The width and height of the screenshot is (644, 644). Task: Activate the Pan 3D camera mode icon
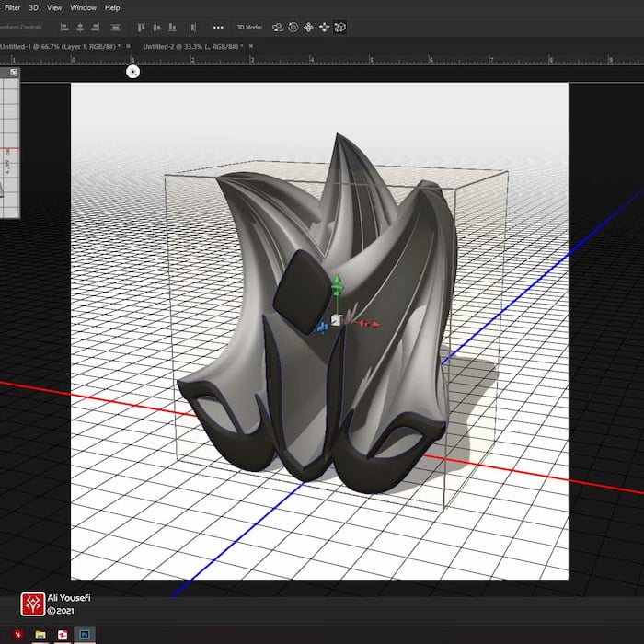308,28
